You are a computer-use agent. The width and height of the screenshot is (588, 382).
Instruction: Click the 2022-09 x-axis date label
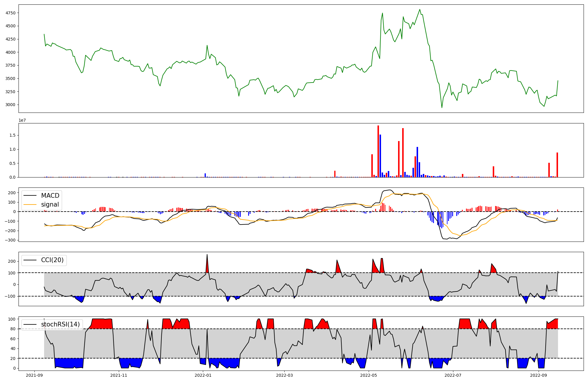[x=538, y=375]
